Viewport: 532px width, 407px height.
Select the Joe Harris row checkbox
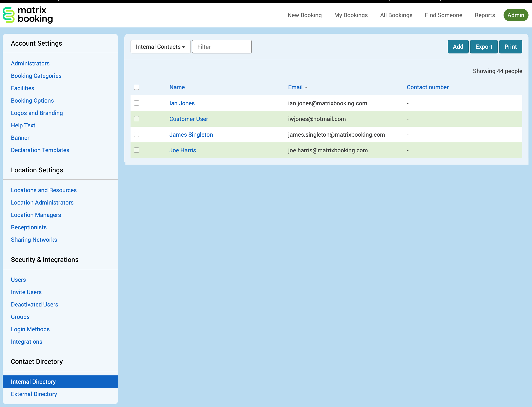point(137,150)
